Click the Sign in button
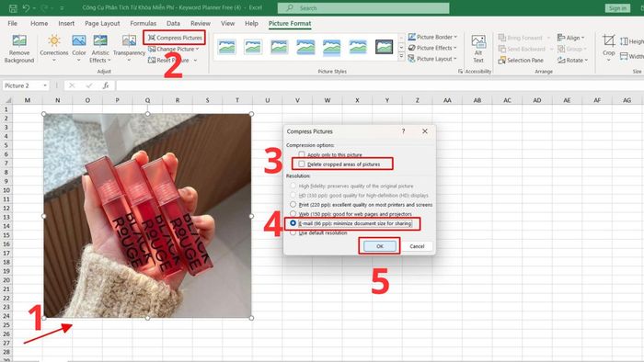 pyautogui.click(x=617, y=7)
